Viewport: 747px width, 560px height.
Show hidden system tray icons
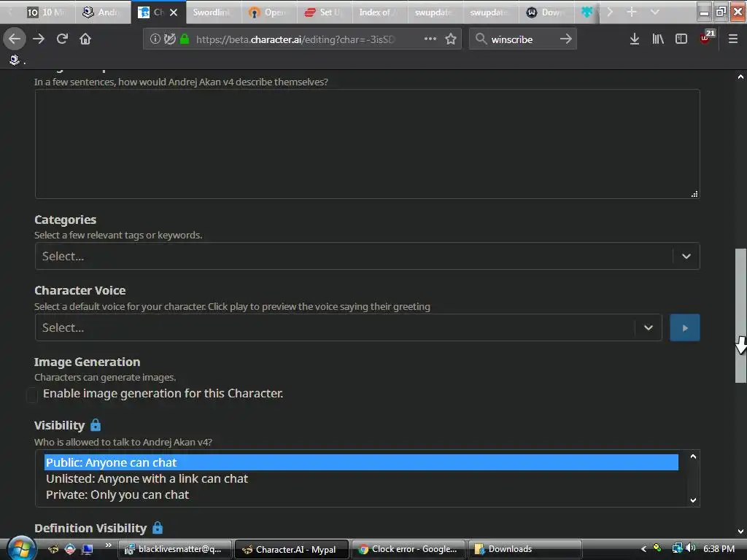point(643,548)
